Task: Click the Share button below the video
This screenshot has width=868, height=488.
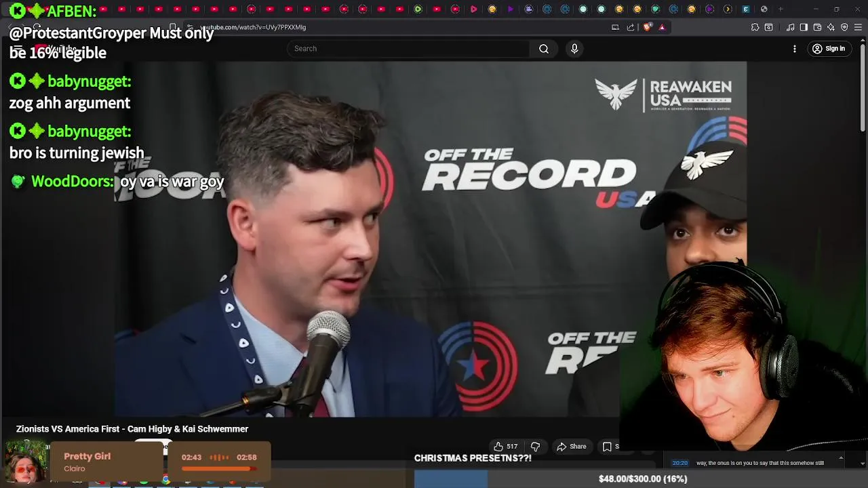Action: pyautogui.click(x=571, y=446)
